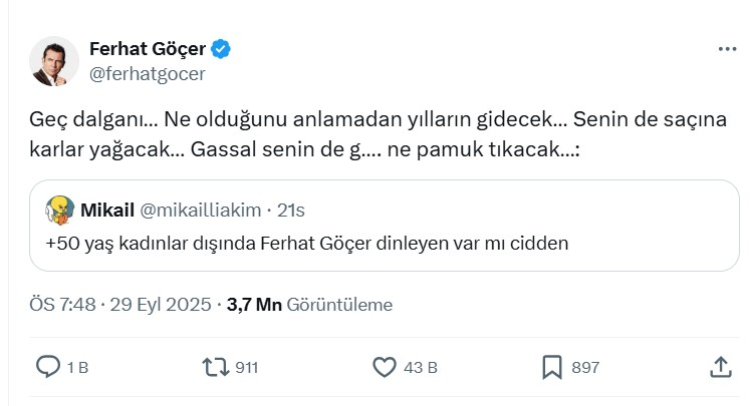Like the tweet with the heart icon
Image resolution: width=750 pixels, height=406 pixels.
click(384, 367)
